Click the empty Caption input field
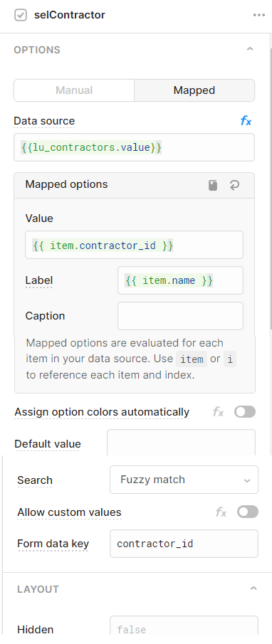This screenshot has width=272, height=644. pos(180,316)
